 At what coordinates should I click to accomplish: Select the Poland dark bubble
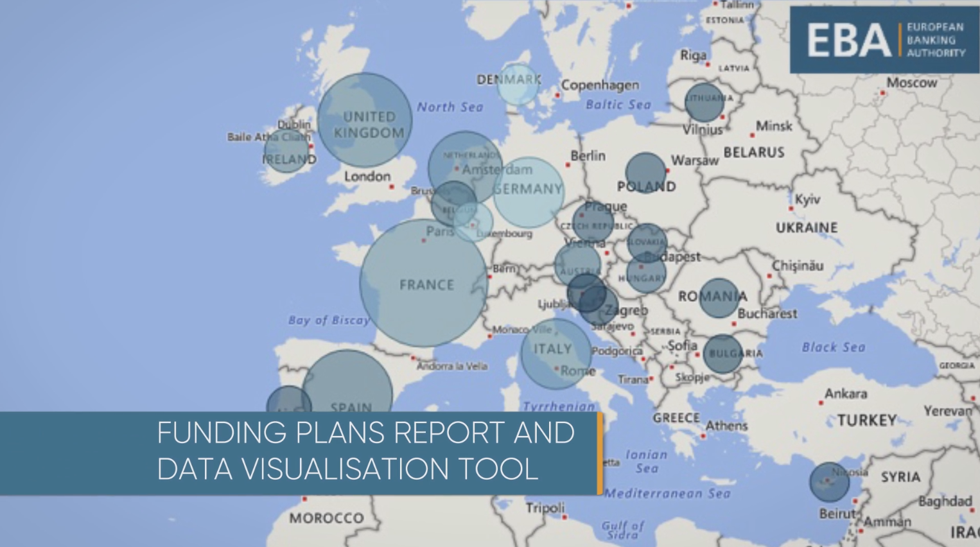pos(645,173)
